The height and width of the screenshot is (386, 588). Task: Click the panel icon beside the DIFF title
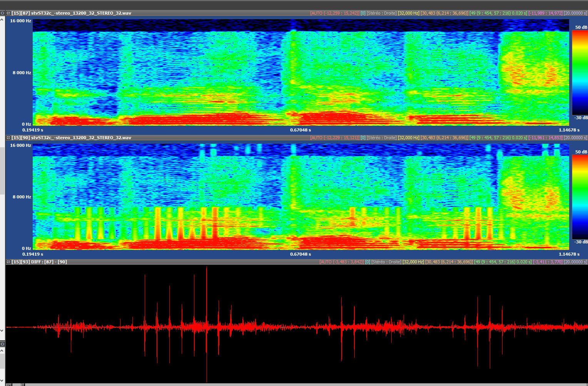pyautogui.click(x=8, y=262)
